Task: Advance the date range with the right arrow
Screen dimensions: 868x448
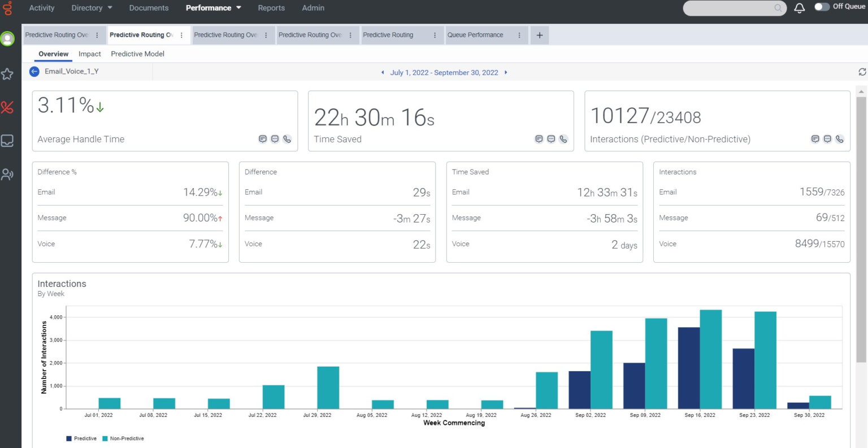Action: point(506,72)
